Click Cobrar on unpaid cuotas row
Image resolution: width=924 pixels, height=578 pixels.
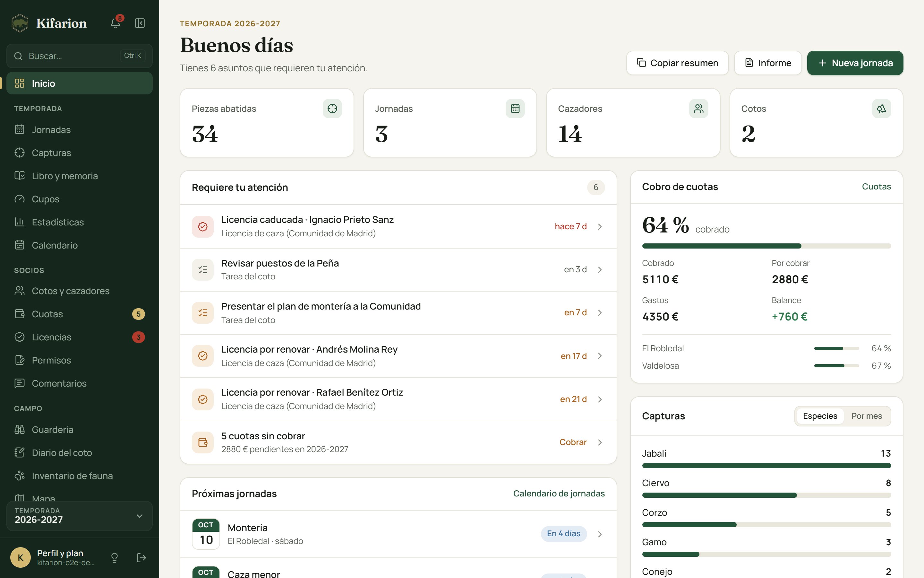tap(573, 442)
